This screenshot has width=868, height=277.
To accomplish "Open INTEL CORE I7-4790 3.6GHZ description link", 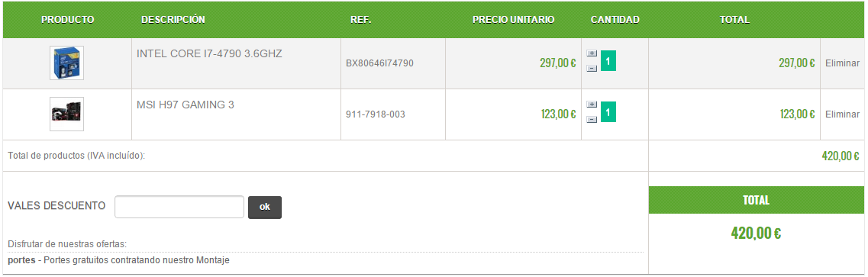I will [209, 54].
